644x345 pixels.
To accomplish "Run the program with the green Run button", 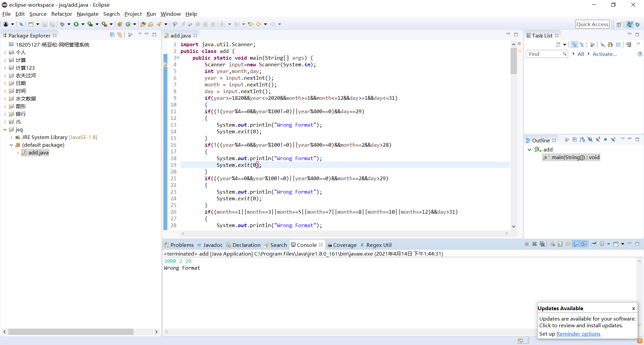I will click(76, 24).
